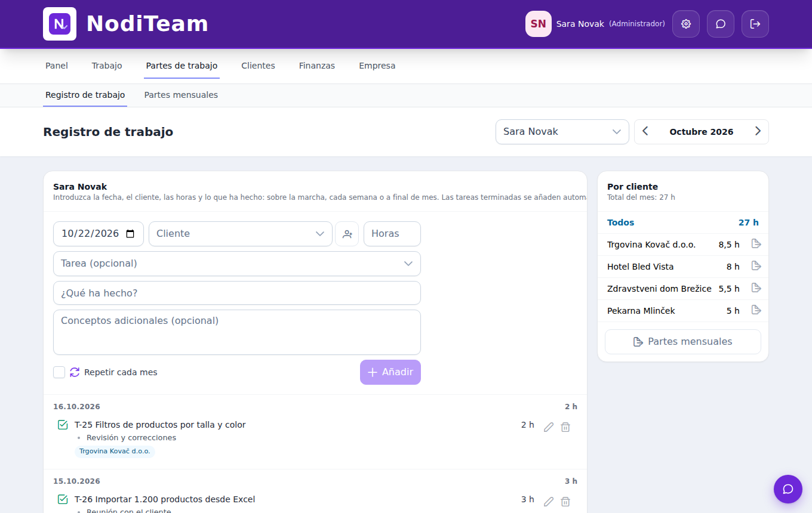Select the Clientes menu item
The image size is (812, 513).
click(258, 66)
